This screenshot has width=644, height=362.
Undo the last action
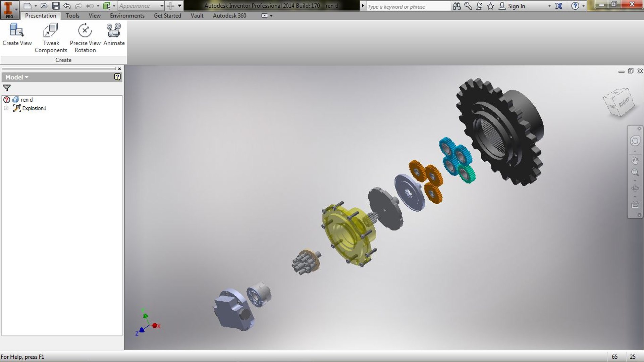point(67,6)
